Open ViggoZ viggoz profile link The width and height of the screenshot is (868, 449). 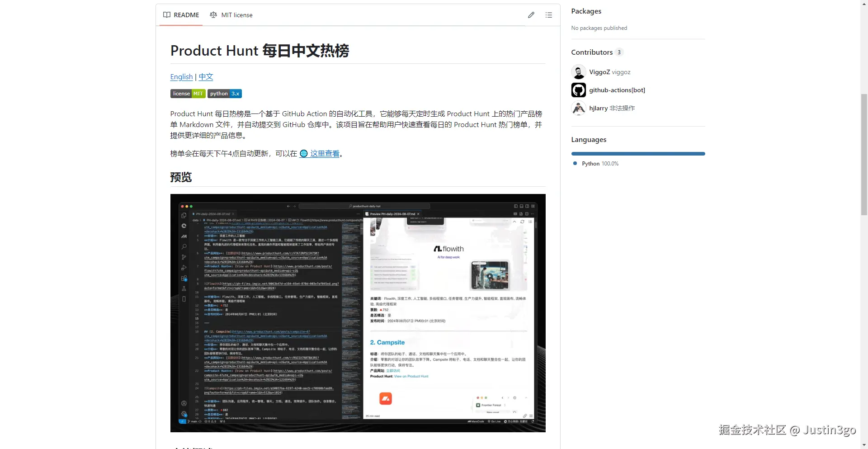pos(609,72)
